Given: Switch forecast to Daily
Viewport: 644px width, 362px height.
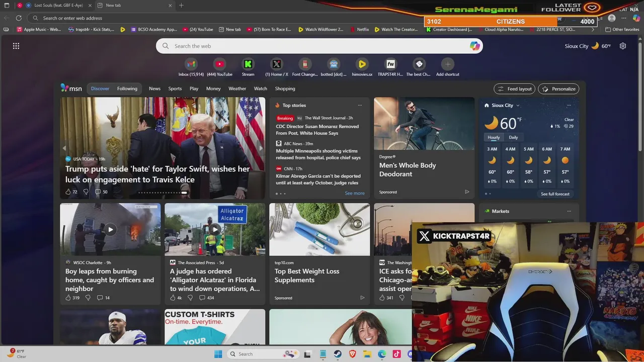Looking at the screenshot, I should coord(513,137).
